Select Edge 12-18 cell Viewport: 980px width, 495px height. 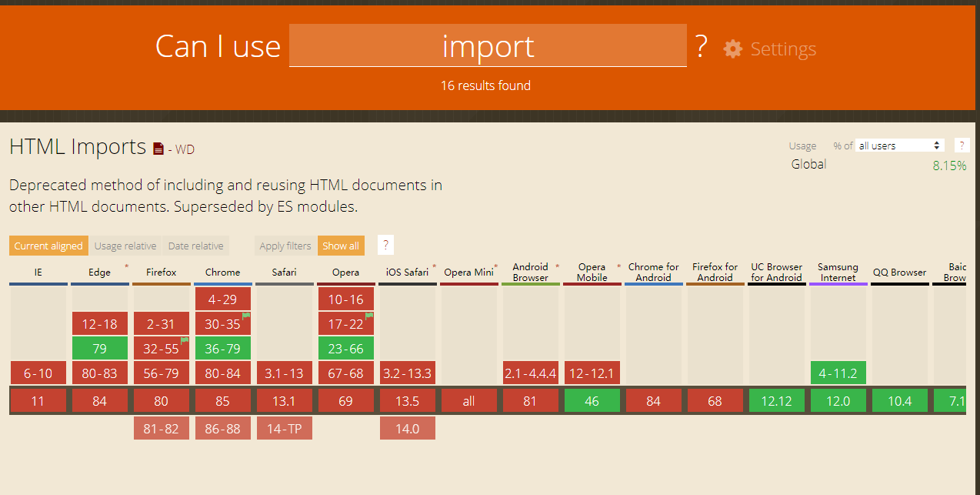(100, 324)
